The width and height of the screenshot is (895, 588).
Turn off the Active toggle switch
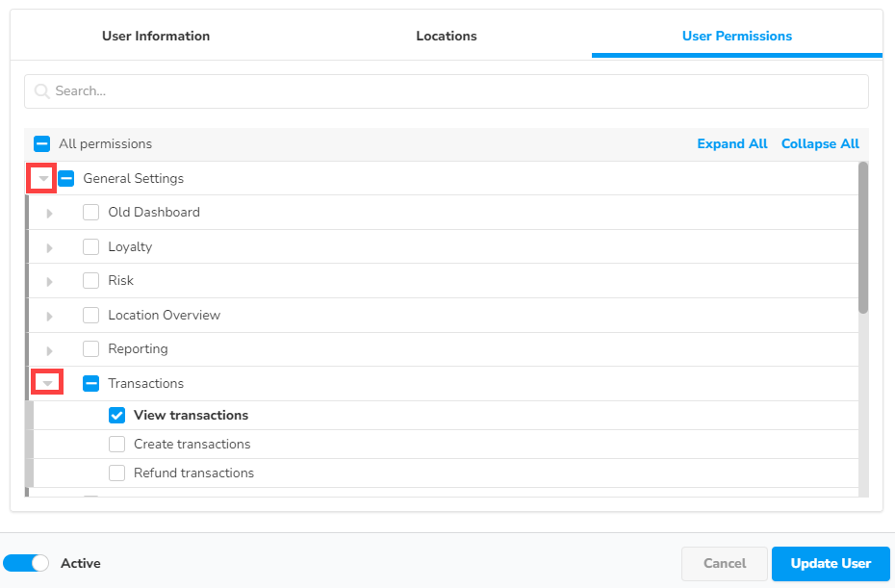pos(26,564)
